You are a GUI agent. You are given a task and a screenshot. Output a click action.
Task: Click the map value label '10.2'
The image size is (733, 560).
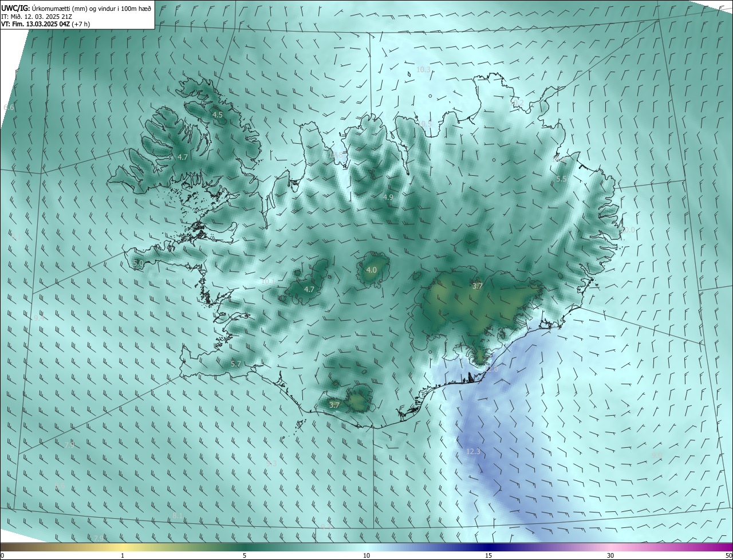coord(517,102)
